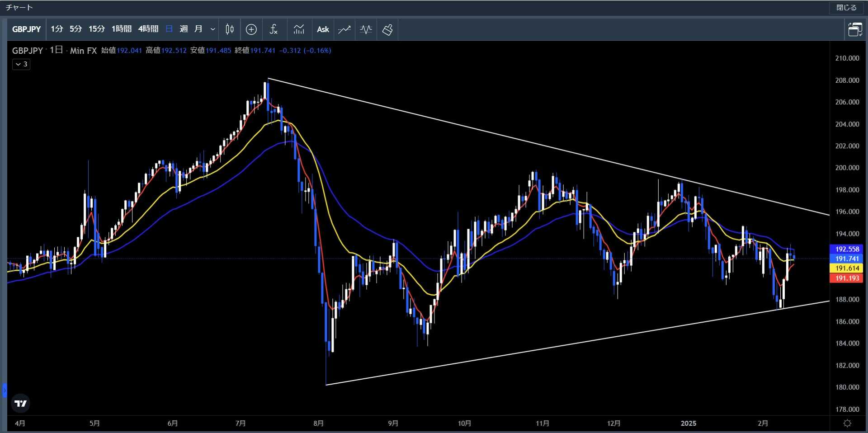Switch to the 1分 timeframe

pyautogui.click(x=57, y=29)
